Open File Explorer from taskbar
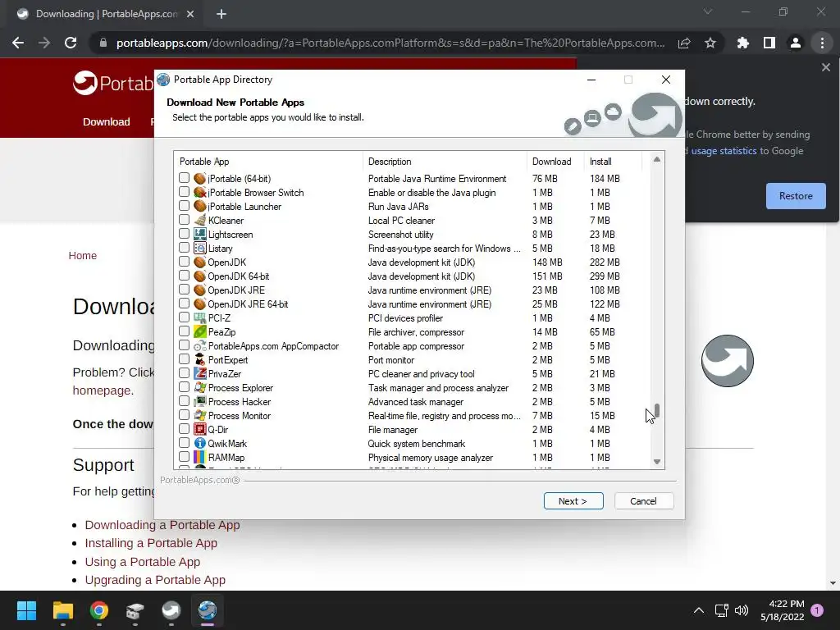The width and height of the screenshot is (840, 630). pos(62,610)
